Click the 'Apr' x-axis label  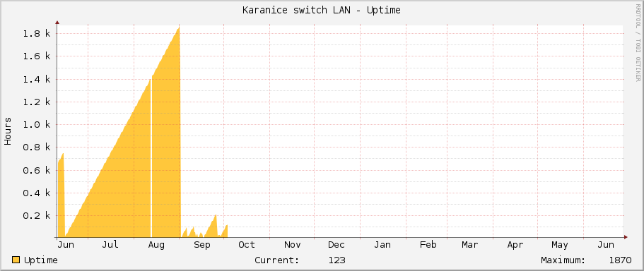click(515, 245)
